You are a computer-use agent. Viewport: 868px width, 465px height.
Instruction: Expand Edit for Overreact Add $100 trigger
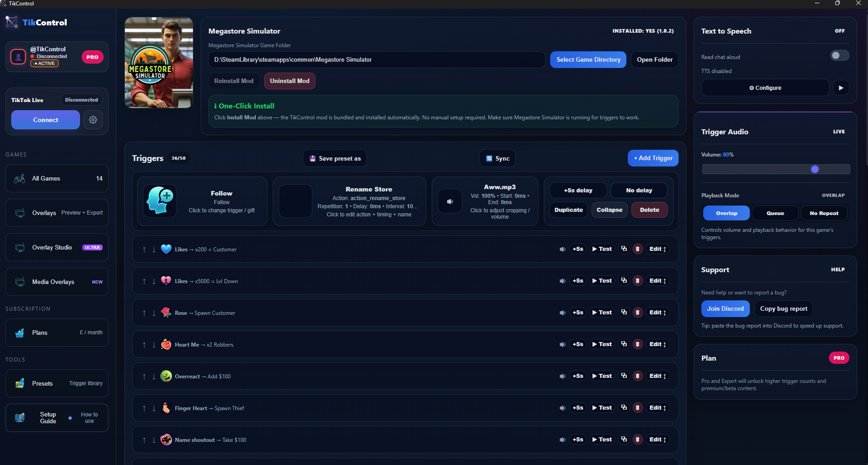pyautogui.click(x=657, y=376)
